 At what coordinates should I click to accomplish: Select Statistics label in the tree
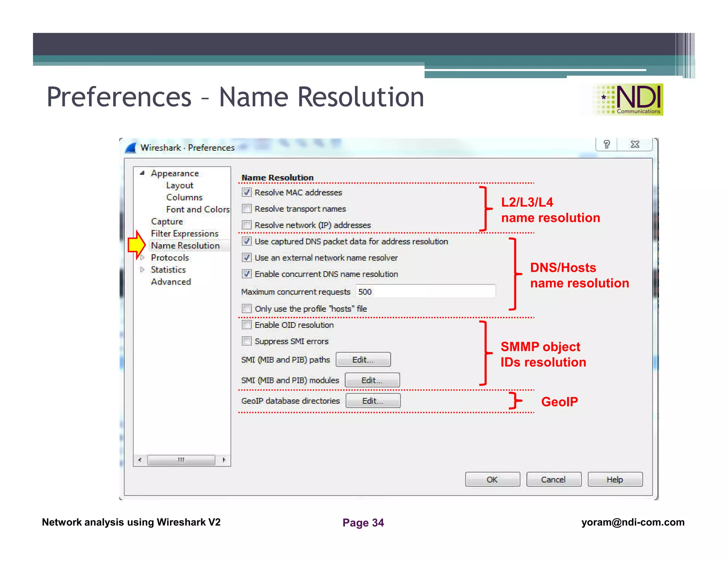coord(168,270)
